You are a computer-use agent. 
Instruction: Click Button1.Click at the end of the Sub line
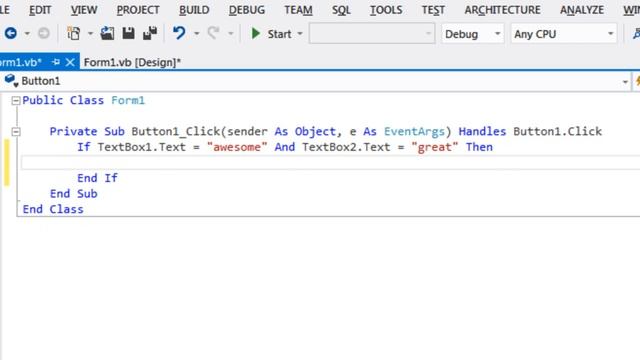point(558,131)
